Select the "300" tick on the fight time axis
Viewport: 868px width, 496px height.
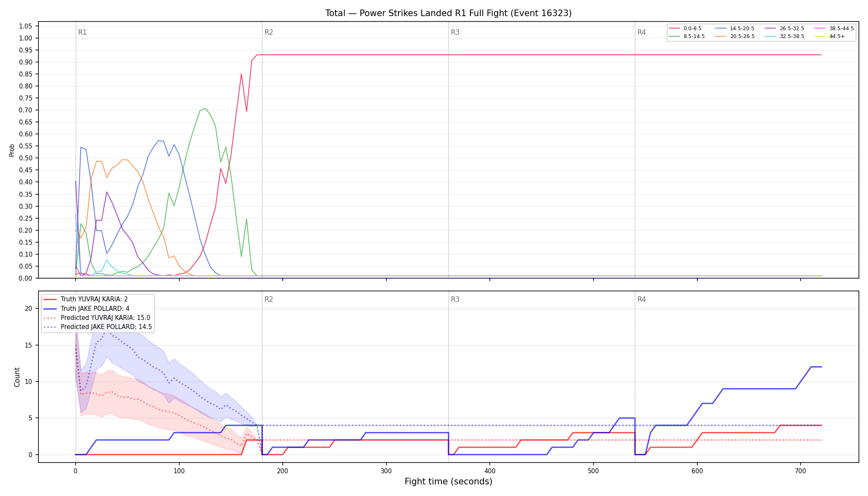click(386, 471)
